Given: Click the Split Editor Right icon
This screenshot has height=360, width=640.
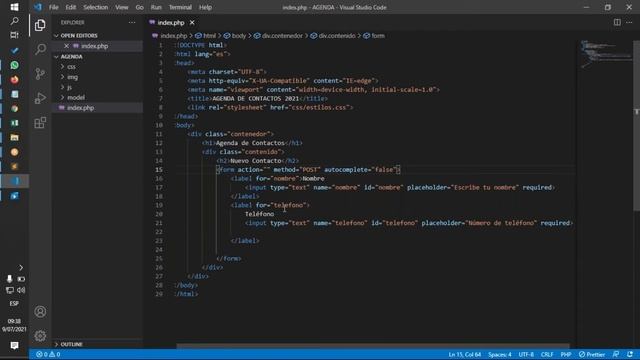Looking at the screenshot, I should pos(617,22).
